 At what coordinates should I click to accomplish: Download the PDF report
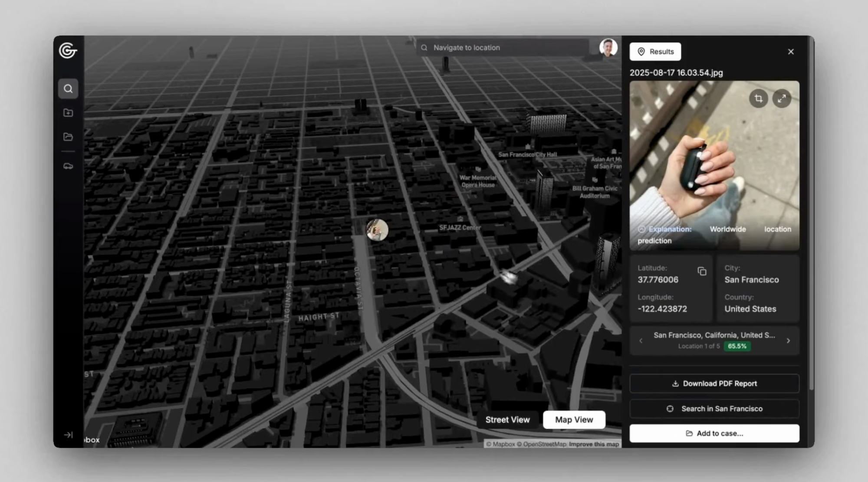click(714, 384)
